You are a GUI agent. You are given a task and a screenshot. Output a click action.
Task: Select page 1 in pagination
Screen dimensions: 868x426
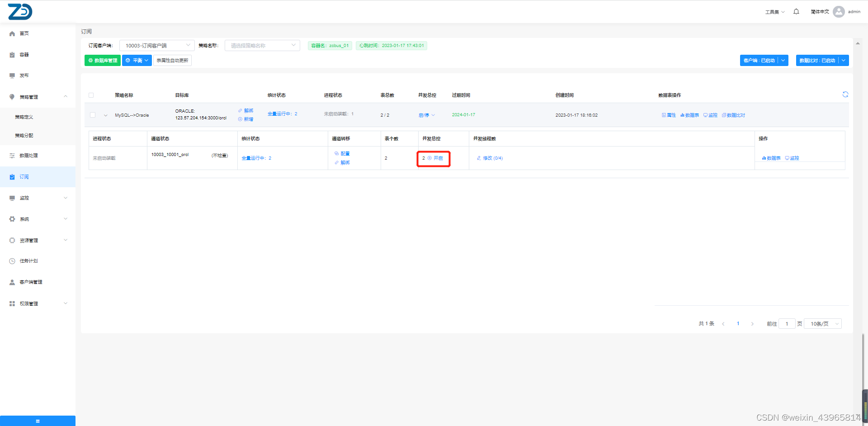coord(738,324)
